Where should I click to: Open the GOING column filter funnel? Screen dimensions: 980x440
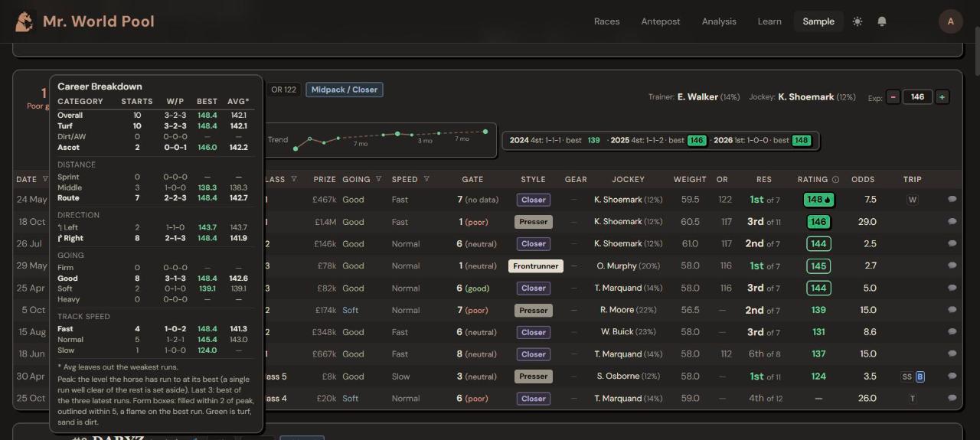pos(378,180)
